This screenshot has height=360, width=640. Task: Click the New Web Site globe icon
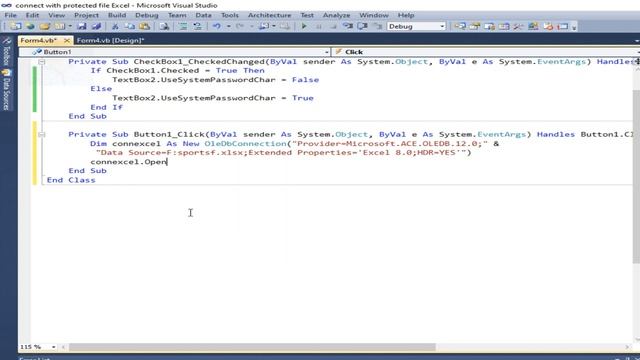(30, 26)
